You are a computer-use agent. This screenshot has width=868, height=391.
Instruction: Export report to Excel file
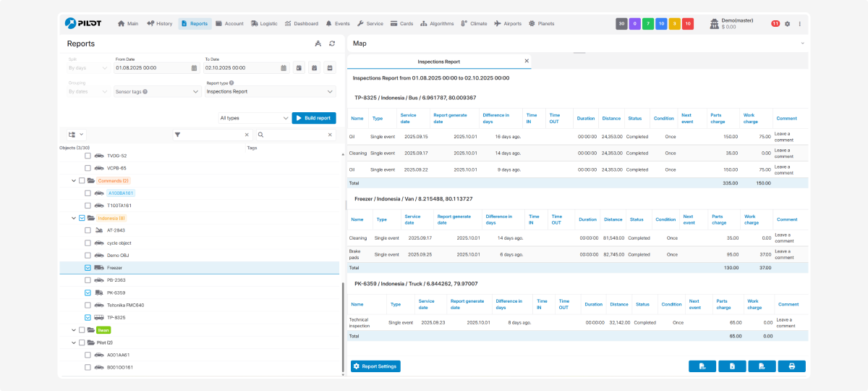pyautogui.click(x=732, y=366)
